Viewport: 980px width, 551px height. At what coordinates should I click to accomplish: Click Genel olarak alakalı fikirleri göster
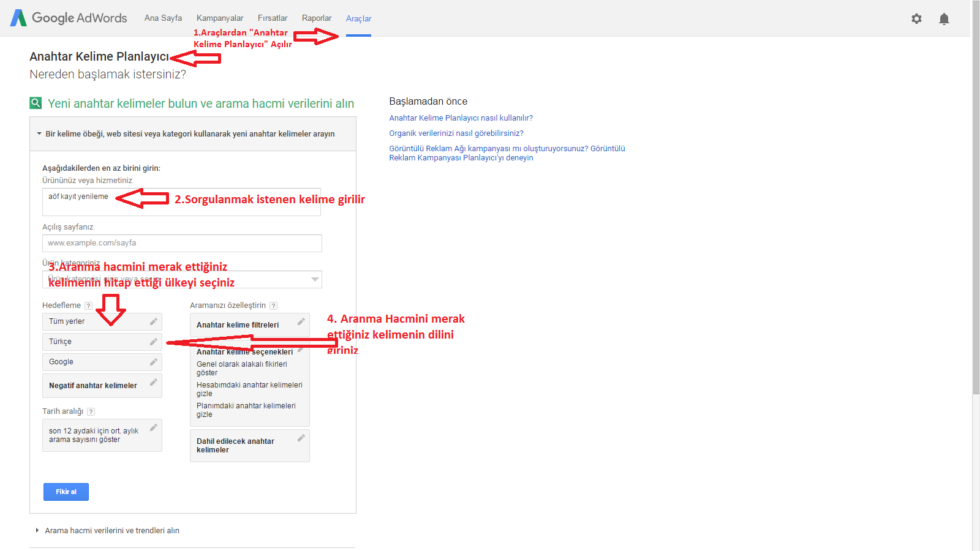pyautogui.click(x=242, y=368)
